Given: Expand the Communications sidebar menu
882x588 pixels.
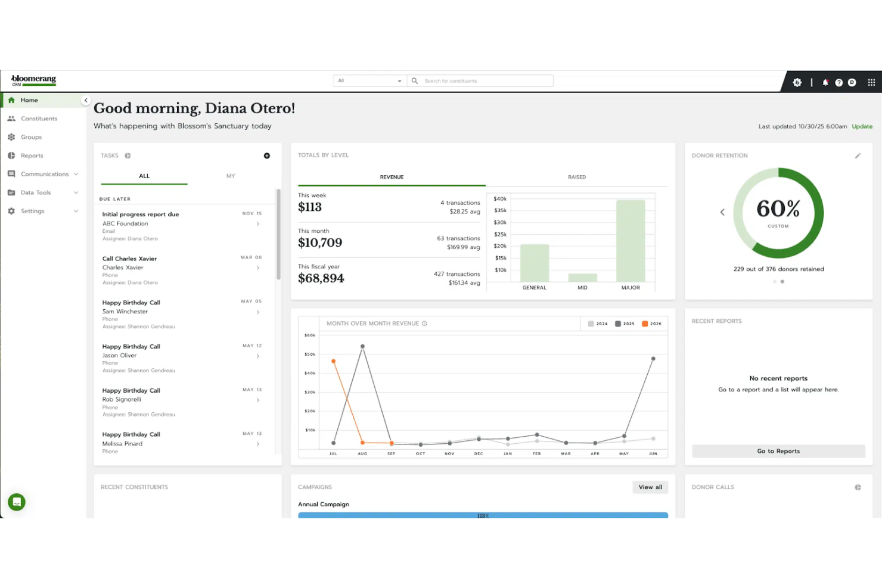Looking at the screenshot, I should [x=76, y=174].
